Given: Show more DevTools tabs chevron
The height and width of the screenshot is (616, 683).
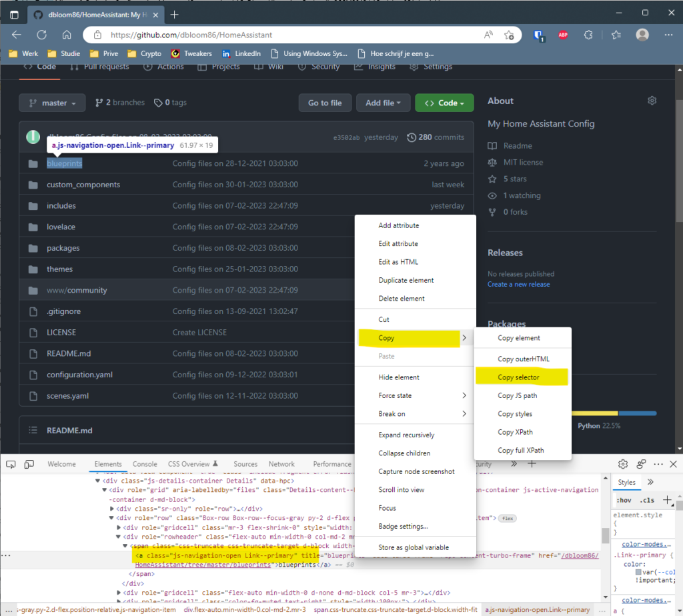Looking at the screenshot, I should click(514, 464).
